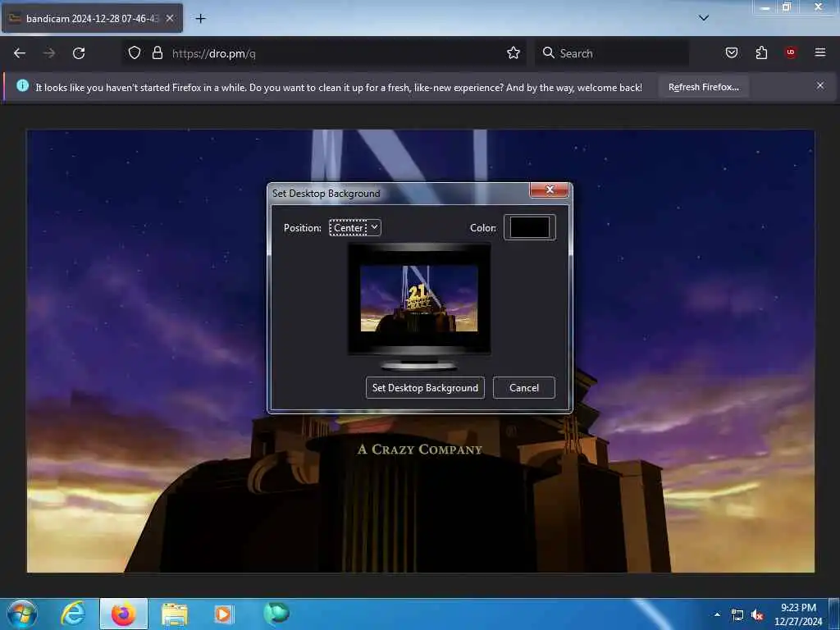Close the Set Desktop Background dialog

[549, 189]
